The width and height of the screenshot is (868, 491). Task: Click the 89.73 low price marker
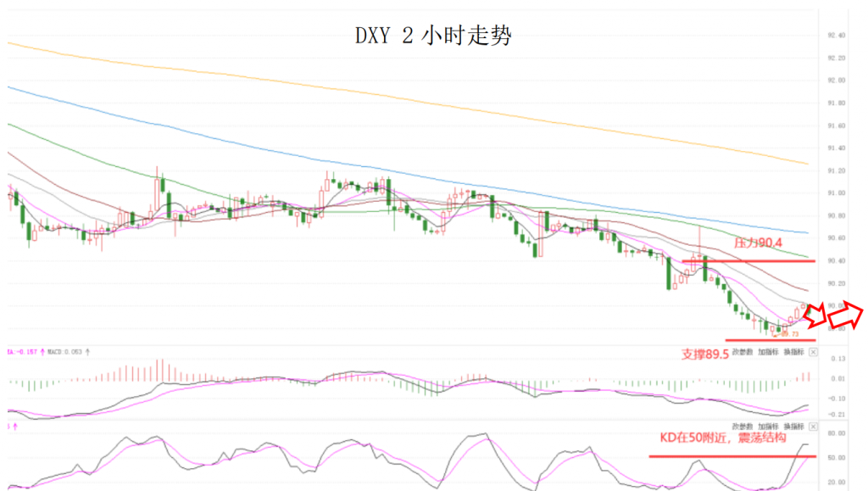tap(789, 334)
